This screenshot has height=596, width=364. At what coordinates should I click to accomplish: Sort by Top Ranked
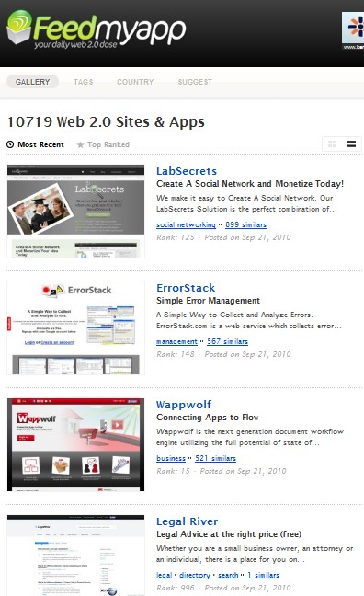tap(108, 144)
